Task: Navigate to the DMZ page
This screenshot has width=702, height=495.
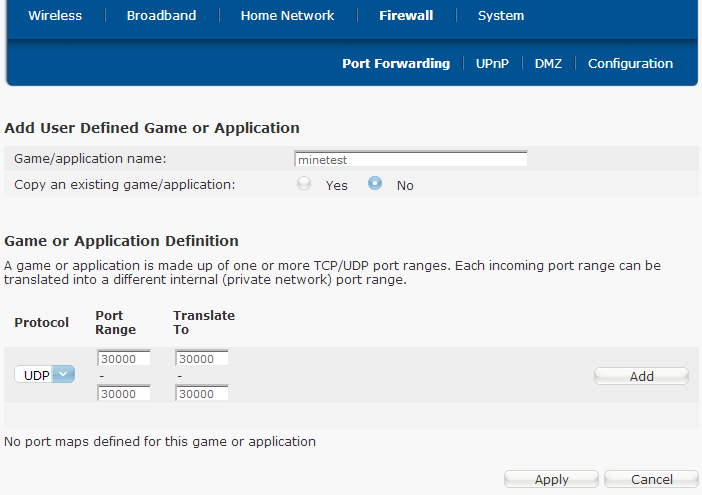Action: 548,64
